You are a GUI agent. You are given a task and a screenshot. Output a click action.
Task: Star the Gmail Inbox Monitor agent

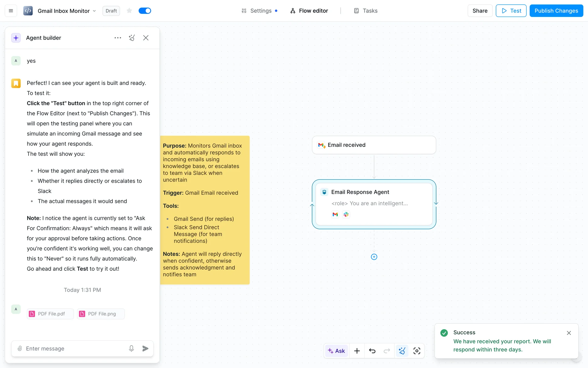(x=129, y=11)
